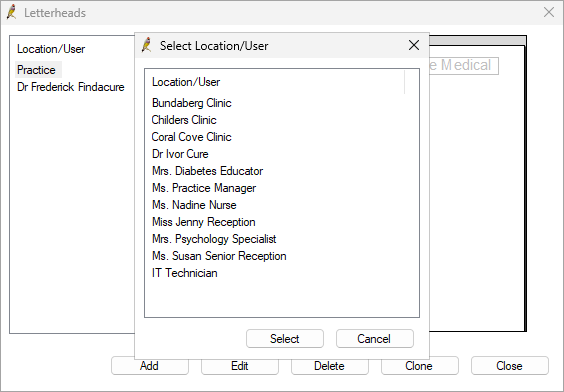564x392 pixels.
Task: Pick IT Technician from the list
Action: (x=185, y=273)
